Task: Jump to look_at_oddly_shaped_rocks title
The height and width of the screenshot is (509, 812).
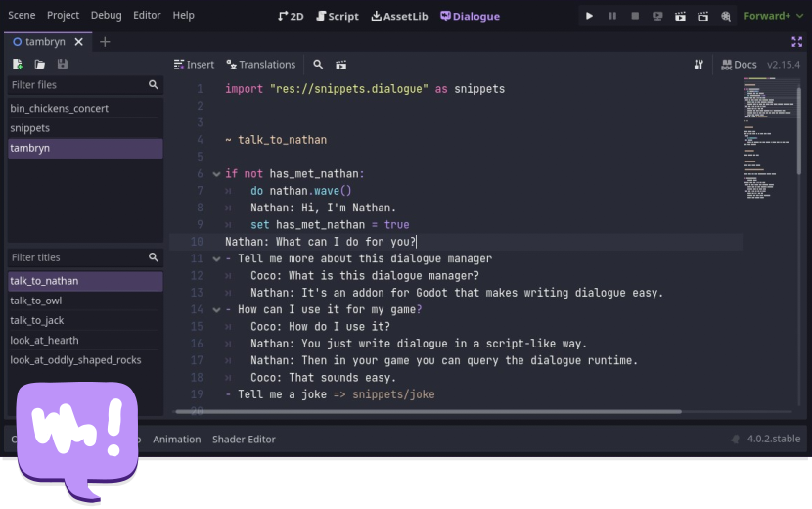Action: click(85, 359)
